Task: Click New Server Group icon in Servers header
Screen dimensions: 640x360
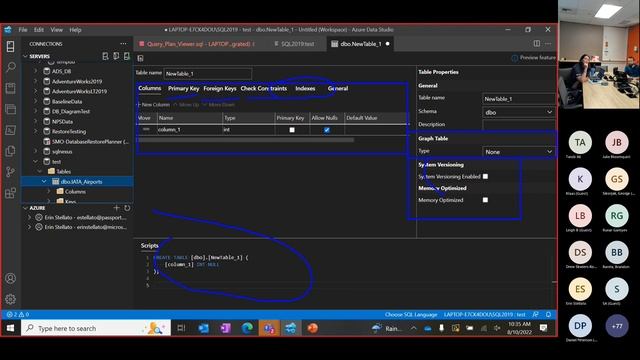Action: pyautogui.click(x=116, y=56)
